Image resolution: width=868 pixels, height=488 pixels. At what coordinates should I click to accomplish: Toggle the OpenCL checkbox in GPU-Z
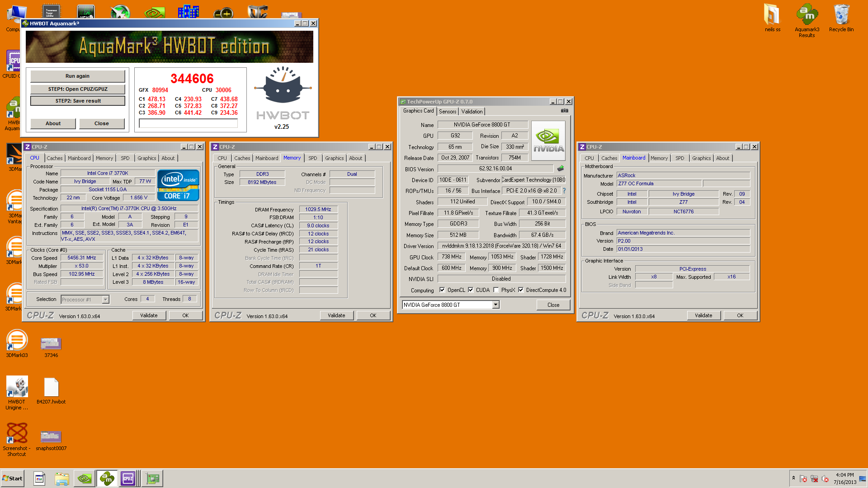[x=442, y=290]
